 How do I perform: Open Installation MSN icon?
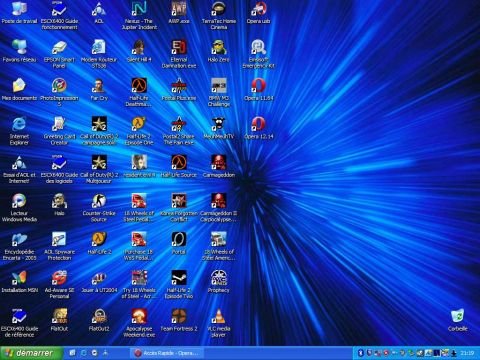[x=19, y=278]
